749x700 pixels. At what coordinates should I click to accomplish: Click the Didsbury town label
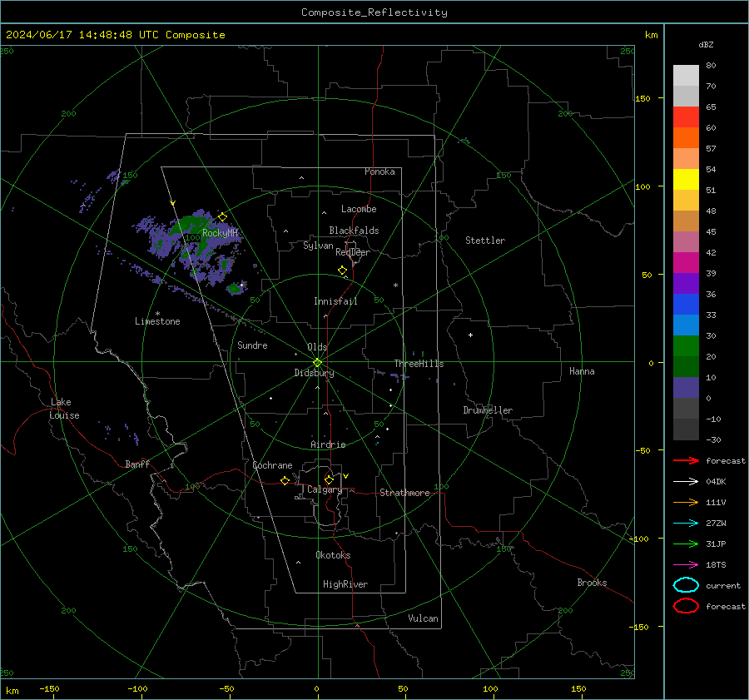click(x=314, y=373)
